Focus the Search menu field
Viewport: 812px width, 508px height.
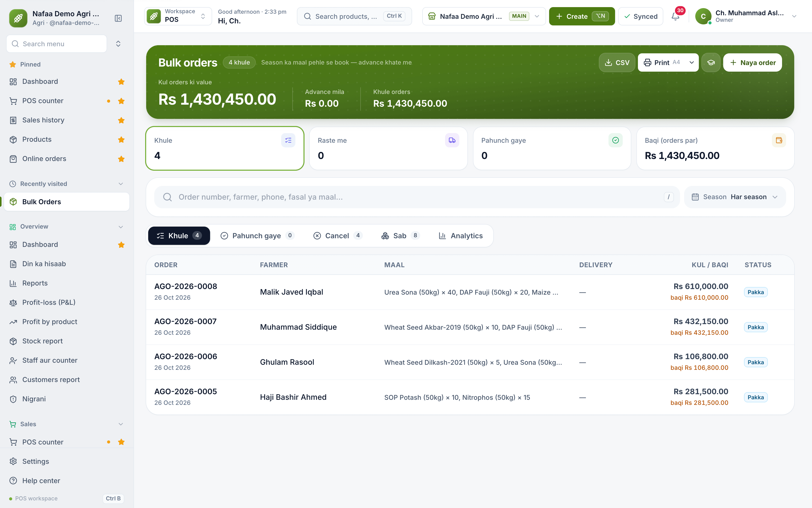click(x=57, y=44)
